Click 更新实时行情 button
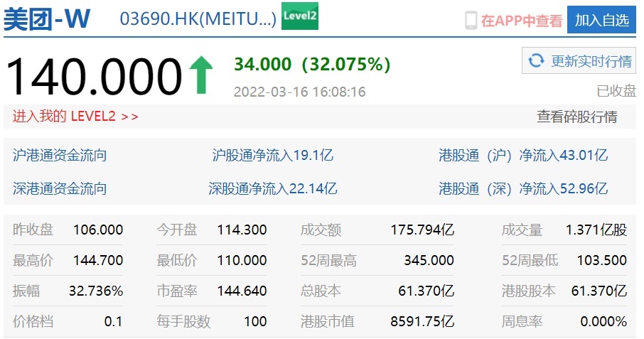 pos(579,60)
